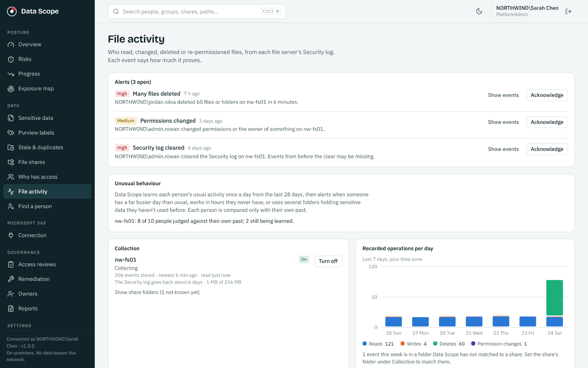Turn off collection for nw-fs01
The image size is (588, 368).
coord(328,261)
